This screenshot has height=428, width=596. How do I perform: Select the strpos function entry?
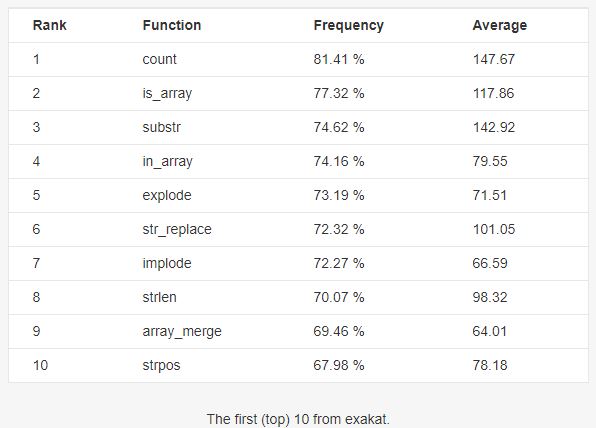click(x=161, y=366)
